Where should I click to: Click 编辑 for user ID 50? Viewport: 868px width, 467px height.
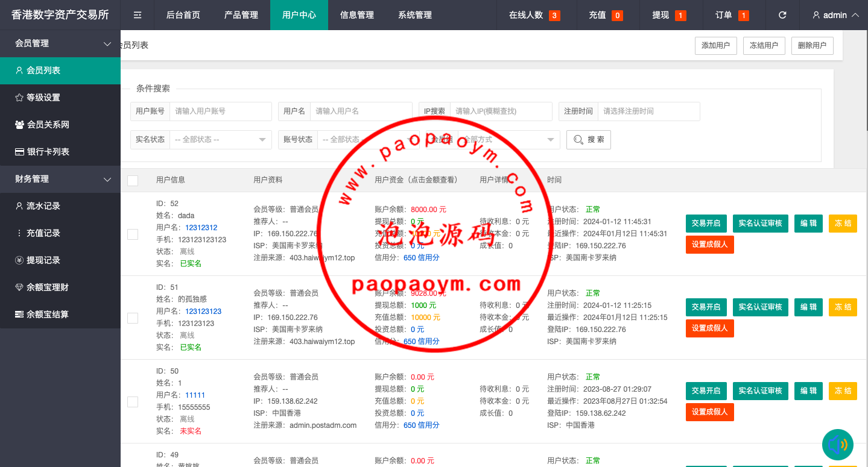pos(808,390)
